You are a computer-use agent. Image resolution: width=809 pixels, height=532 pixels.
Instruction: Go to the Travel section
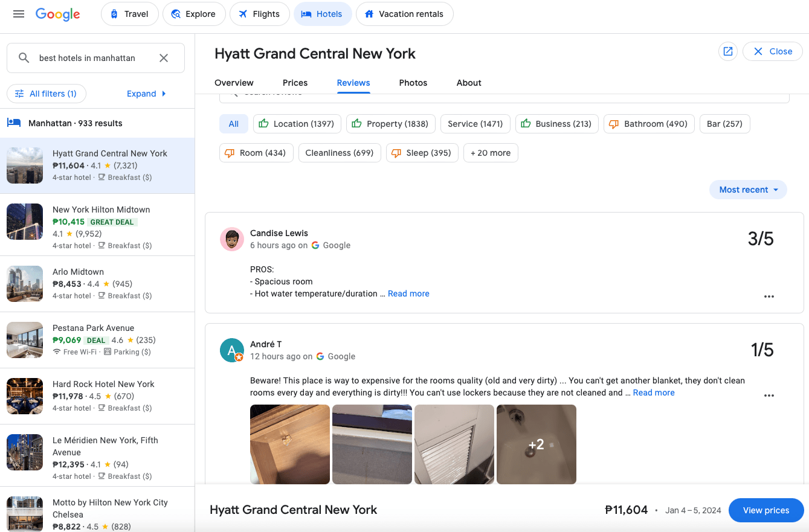[x=130, y=14]
